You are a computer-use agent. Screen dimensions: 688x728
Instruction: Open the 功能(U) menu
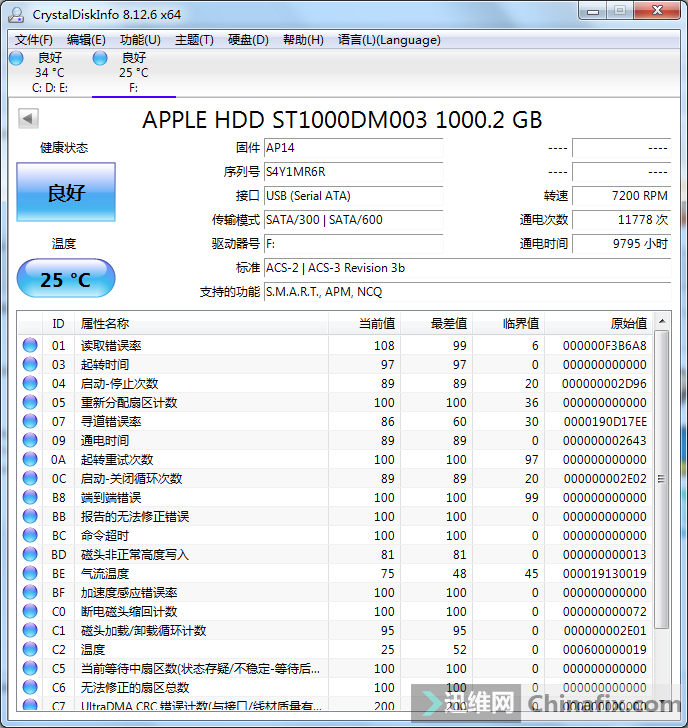pyautogui.click(x=140, y=40)
